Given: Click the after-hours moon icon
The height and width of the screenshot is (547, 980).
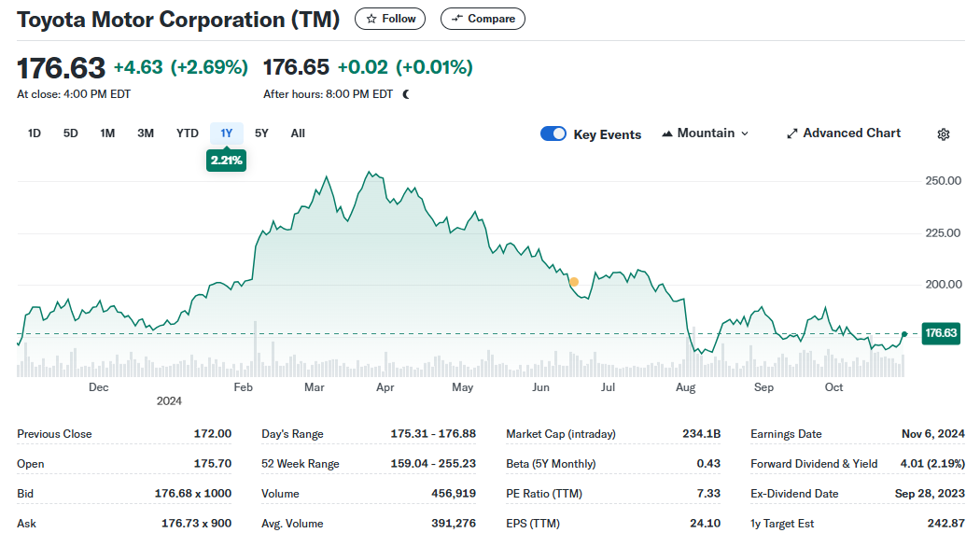Looking at the screenshot, I should 406,94.
